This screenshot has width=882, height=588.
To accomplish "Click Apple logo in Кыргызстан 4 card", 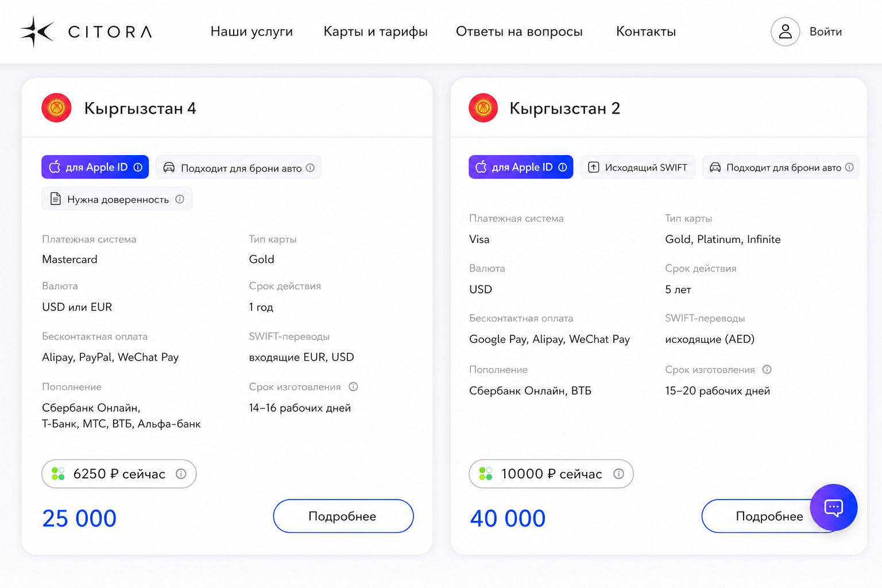I will 55,167.
